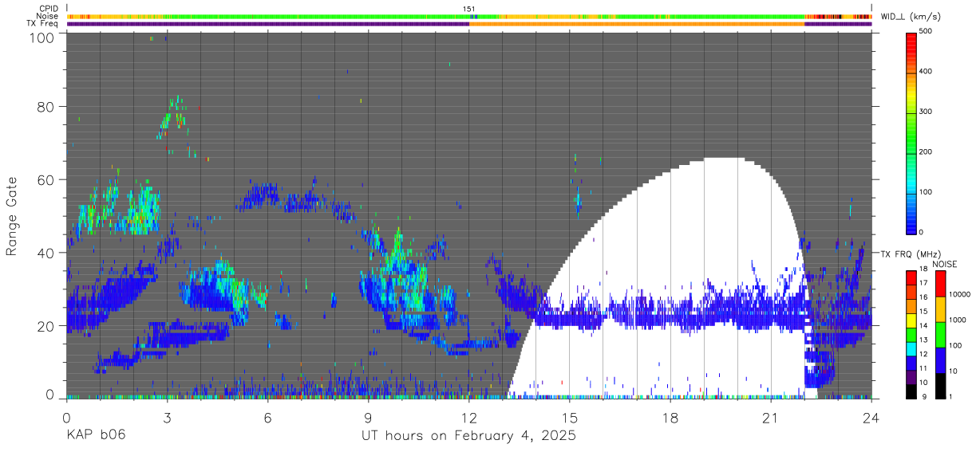Click the 1000 label on the noise legend
Screen dimensions: 980x452
click(958, 320)
